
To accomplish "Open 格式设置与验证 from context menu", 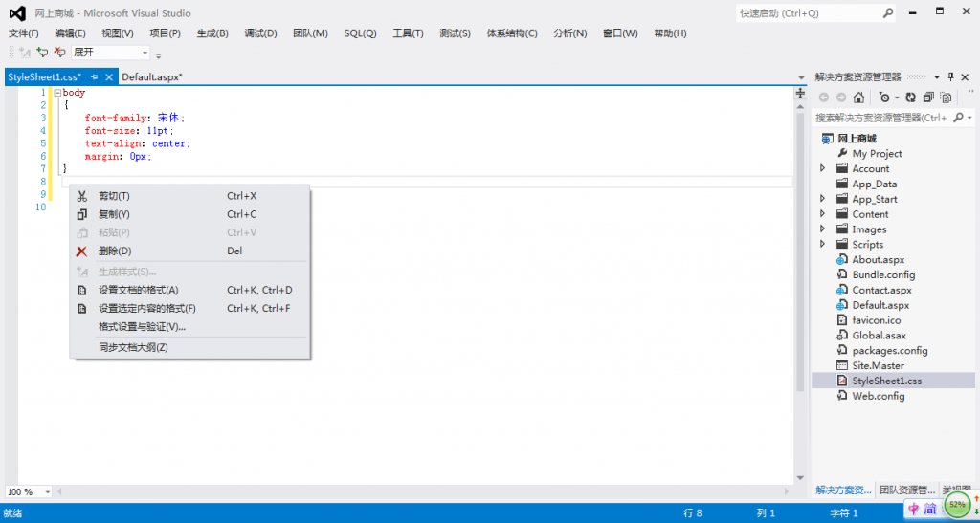I will tap(190, 326).
